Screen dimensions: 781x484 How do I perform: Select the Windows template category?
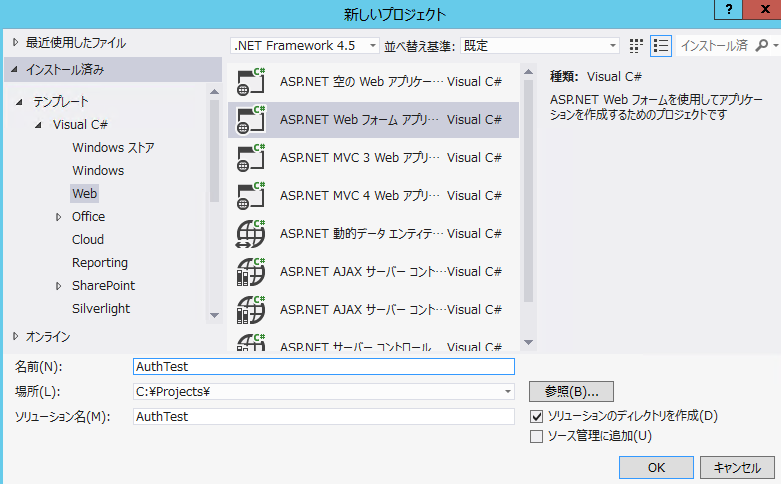coord(98,171)
